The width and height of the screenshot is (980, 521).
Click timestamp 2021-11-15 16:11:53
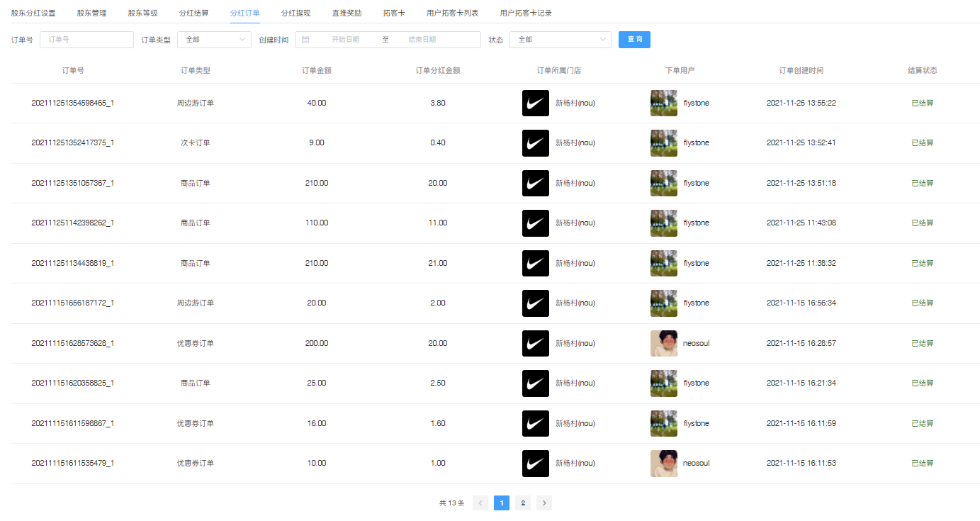point(801,464)
